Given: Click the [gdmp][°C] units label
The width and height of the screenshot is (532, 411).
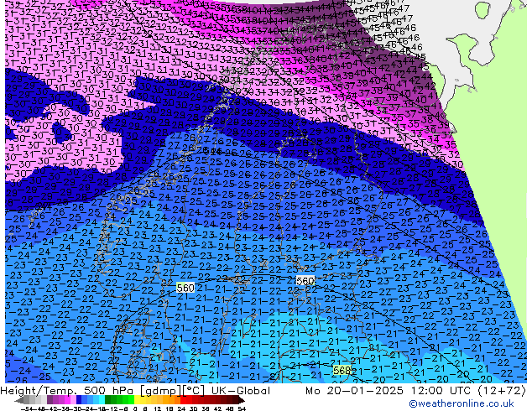Looking at the screenshot, I should 173,391.
